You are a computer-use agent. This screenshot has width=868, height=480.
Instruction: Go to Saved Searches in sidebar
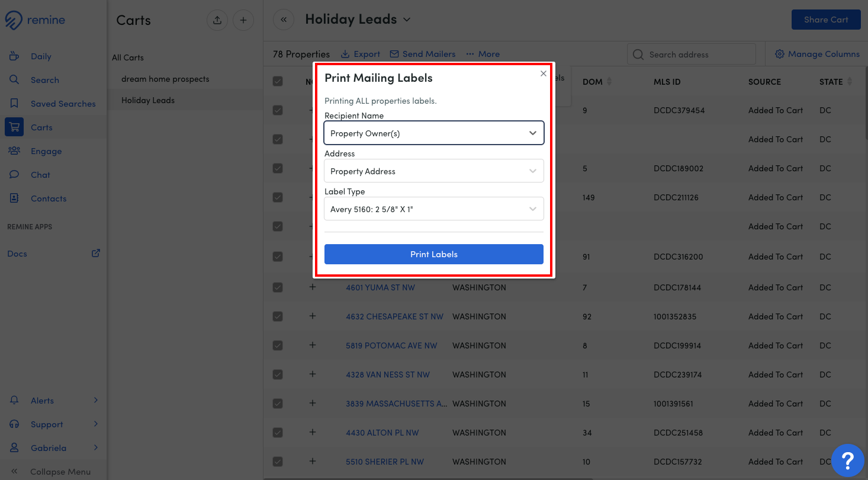tap(63, 104)
